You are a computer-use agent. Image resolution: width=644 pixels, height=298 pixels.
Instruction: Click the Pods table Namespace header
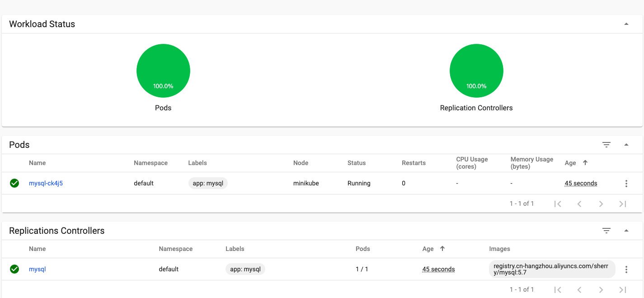click(x=150, y=163)
